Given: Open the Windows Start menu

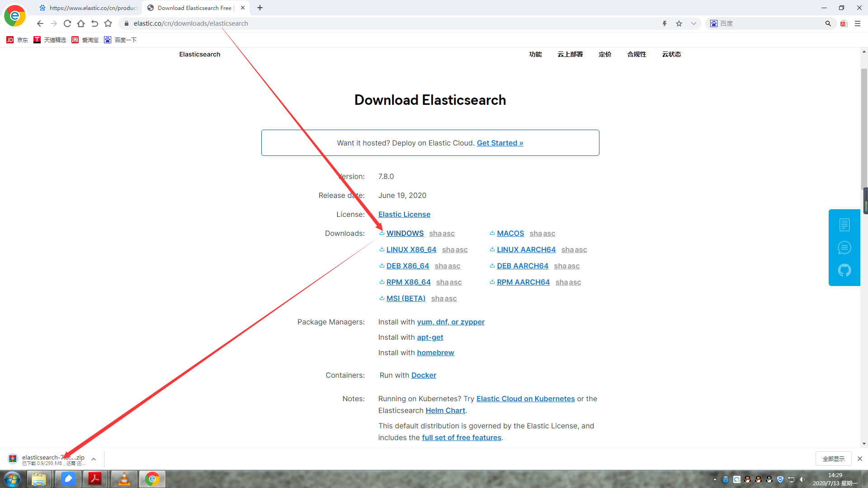Looking at the screenshot, I should point(13,479).
